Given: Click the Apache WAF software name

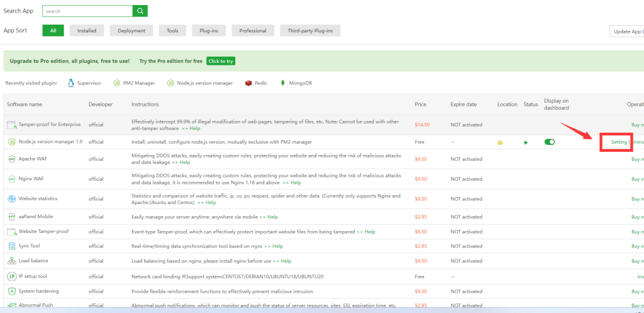Looking at the screenshot, I should click(x=33, y=159).
